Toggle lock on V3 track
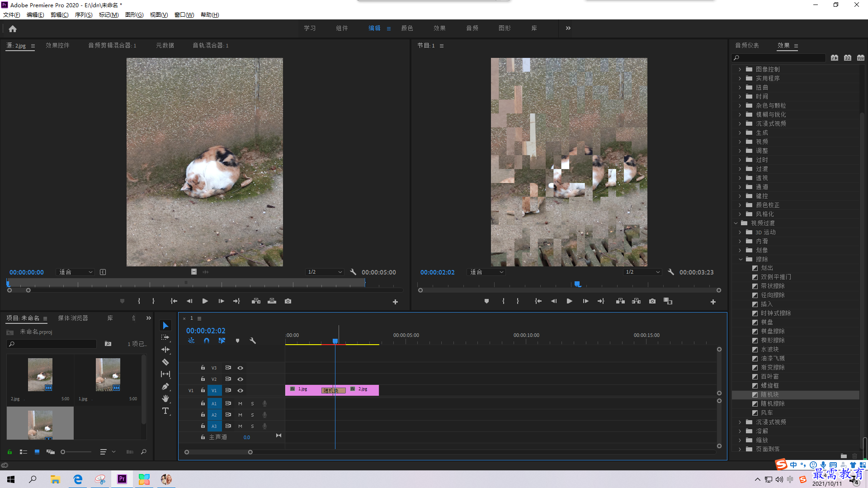868x488 pixels. (x=203, y=368)
